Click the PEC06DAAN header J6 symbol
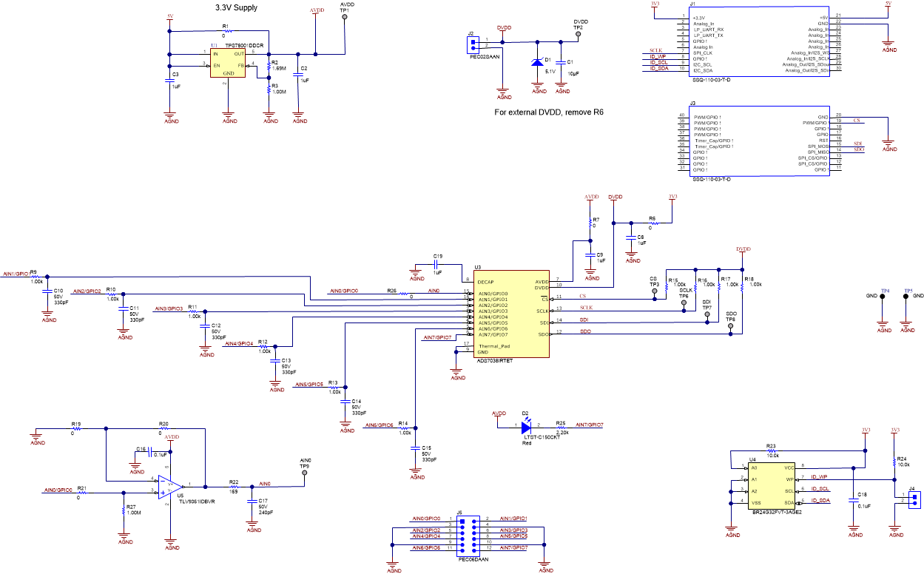This screenshot has width=924, height=574. [470, 536]
